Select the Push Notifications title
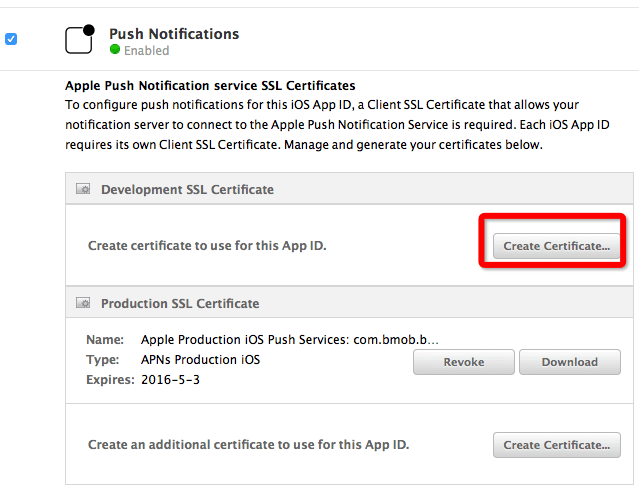639x494 pixels. [174, 33]
